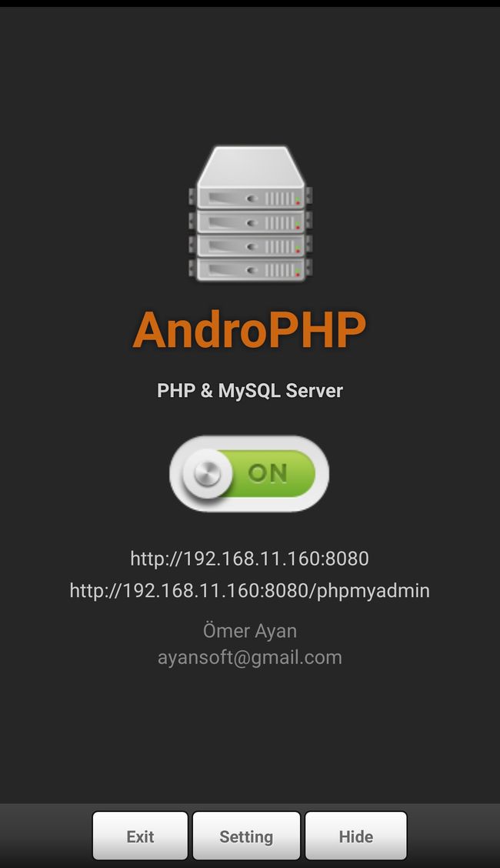Viewport: 500px width, 868px height.
Task: Click empty gray bar beside Exit button
Action: pos(45,836)
